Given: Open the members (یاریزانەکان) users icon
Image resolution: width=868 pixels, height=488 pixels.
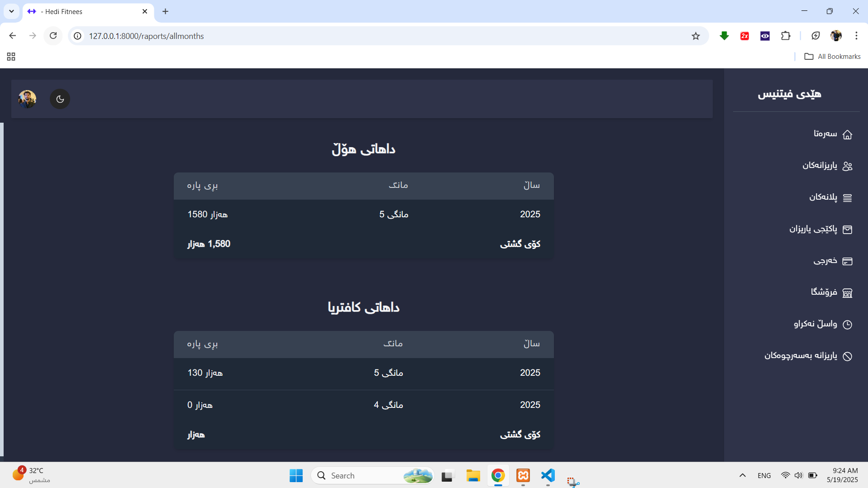Looking at the screenshot, I should point(847,166).
